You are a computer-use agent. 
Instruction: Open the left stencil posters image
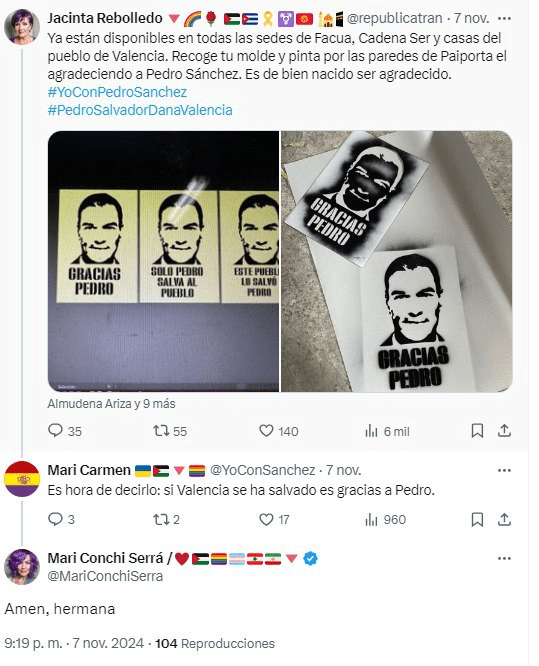point(164,261)
